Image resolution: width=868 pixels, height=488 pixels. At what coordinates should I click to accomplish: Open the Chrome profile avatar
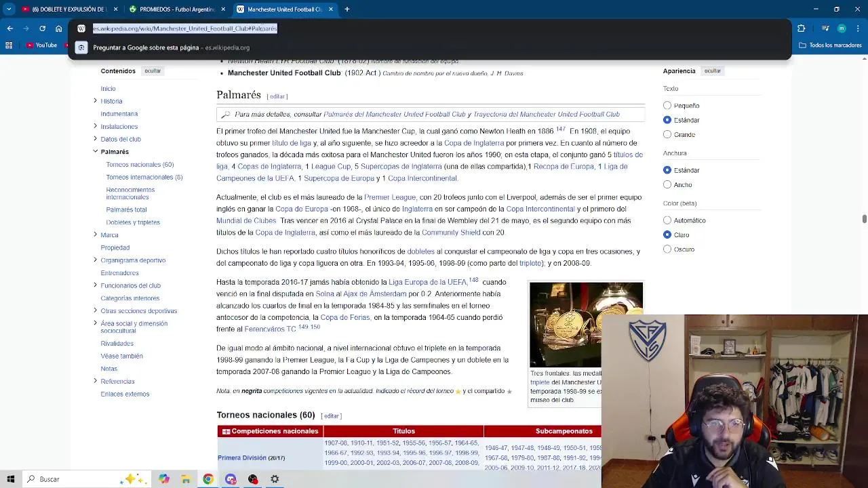point(842,28)
